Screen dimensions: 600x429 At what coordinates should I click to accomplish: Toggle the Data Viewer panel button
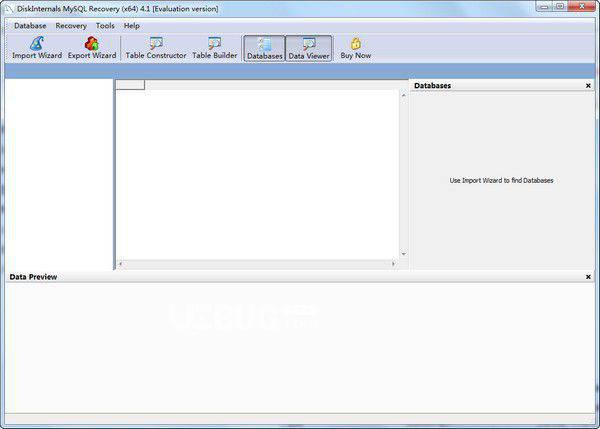[x=309, y=48]
